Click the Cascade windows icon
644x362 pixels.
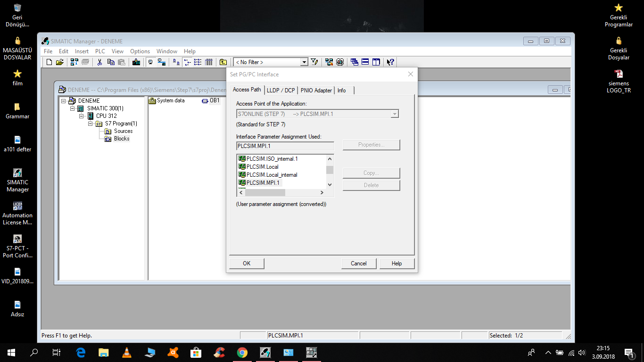tap(355, 62)
